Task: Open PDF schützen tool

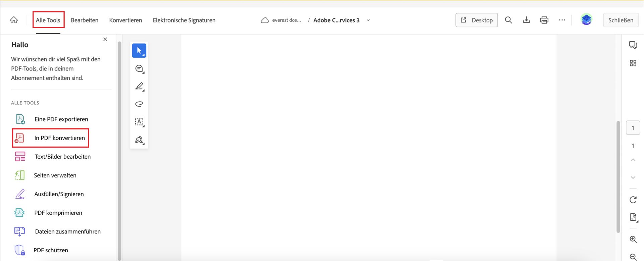Action: click(x=41, y=250)
